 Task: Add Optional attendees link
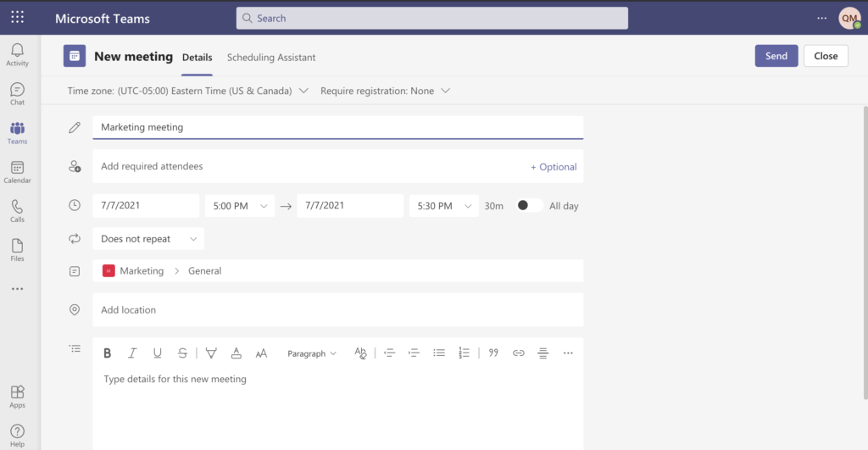(x=554, y=167)
